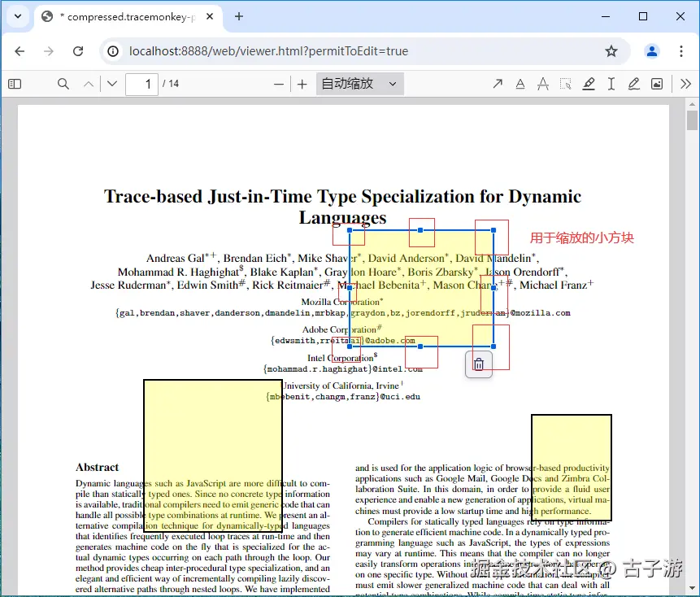Click the top-middle resize handle of selection
The height and width of the screenshot is (597, 700).
click(420, 230)
